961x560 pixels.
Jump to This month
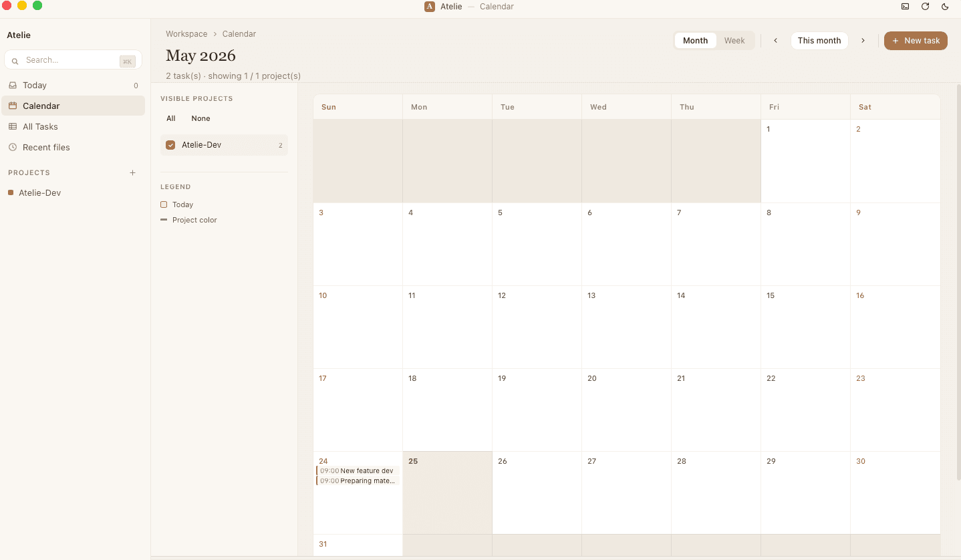[819, 41]
